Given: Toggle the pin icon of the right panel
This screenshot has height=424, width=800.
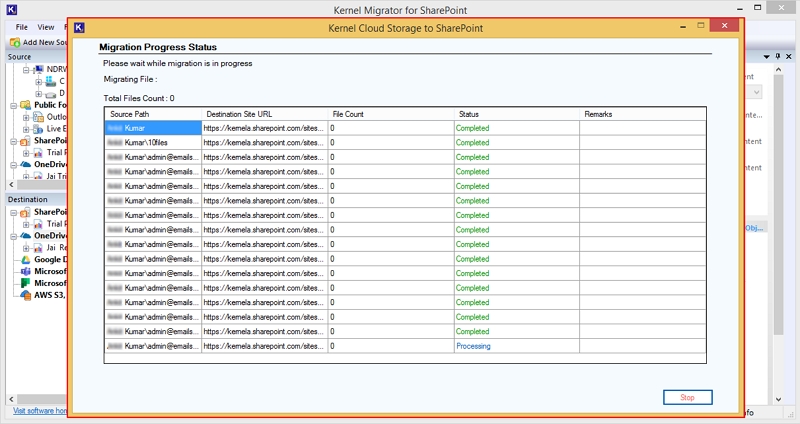Looking at the screenshot, I should 778,56.
